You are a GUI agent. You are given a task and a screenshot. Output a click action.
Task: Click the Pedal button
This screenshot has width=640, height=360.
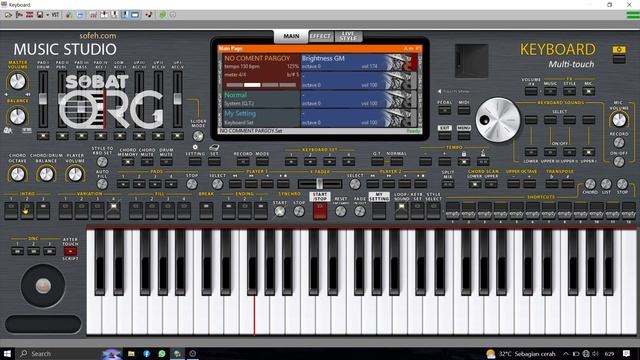[x=444, y=110]
